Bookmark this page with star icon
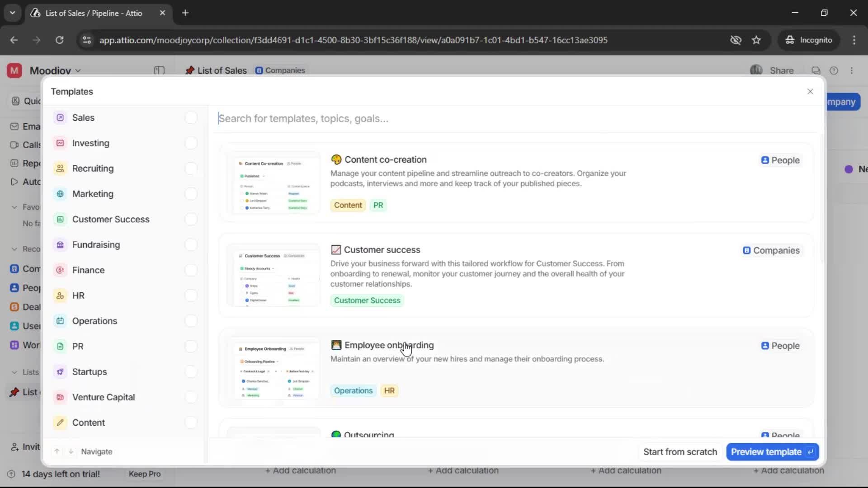Viewport: 868px width, 488px height. click(x=756, y=40)
